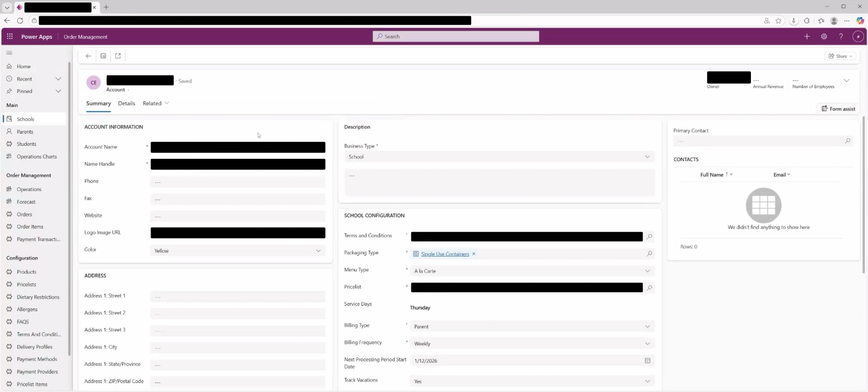Click the Form assist button

[x=838, y=109]
